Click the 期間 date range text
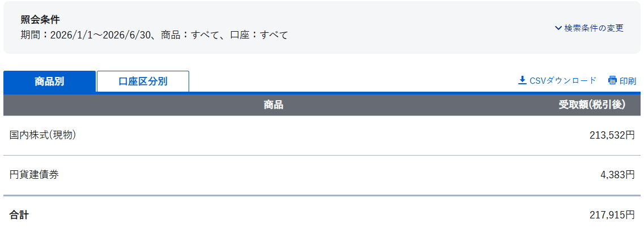 pos(87,35)
